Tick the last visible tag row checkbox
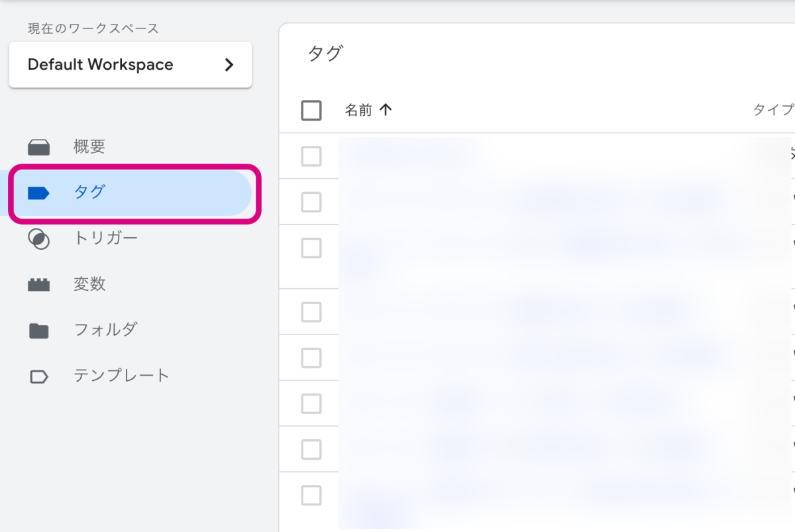 pos(311,495)
